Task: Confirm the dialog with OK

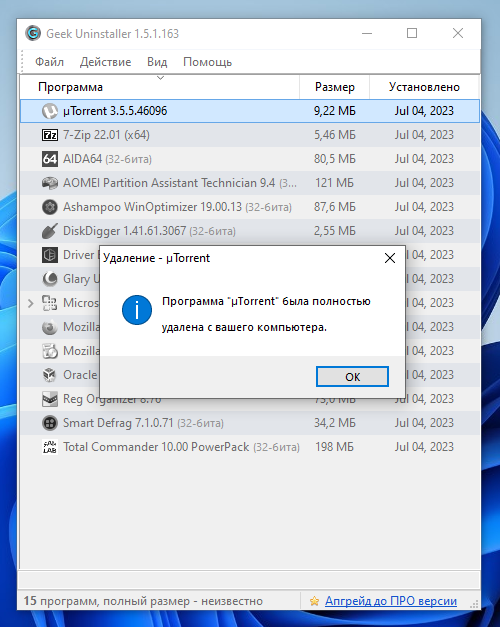Action: pyautogui.click(x=352, y=377)
